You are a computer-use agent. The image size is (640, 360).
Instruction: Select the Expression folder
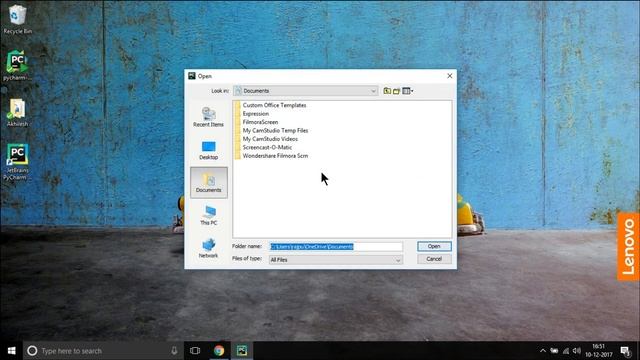pyautogui.click(x=256, y=113)
